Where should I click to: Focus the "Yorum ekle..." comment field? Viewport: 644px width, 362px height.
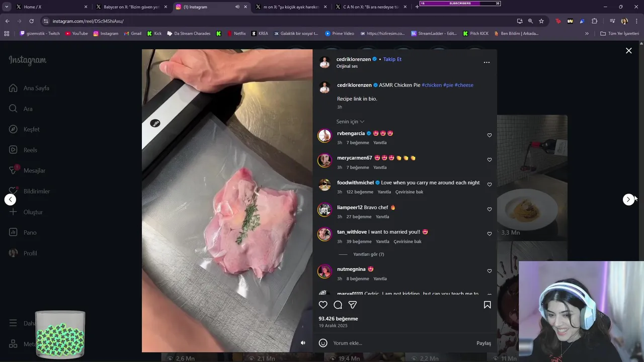point(403,343)
